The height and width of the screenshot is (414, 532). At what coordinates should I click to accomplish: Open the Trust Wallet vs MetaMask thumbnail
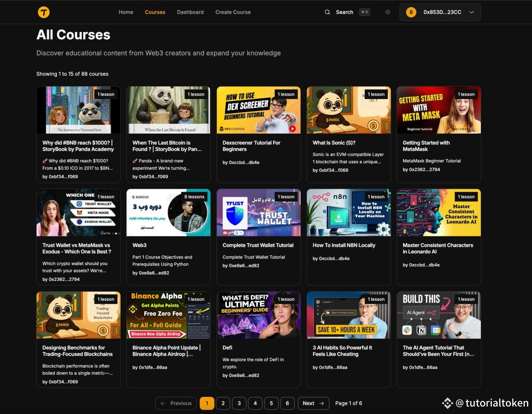click(x=79, y=213)
